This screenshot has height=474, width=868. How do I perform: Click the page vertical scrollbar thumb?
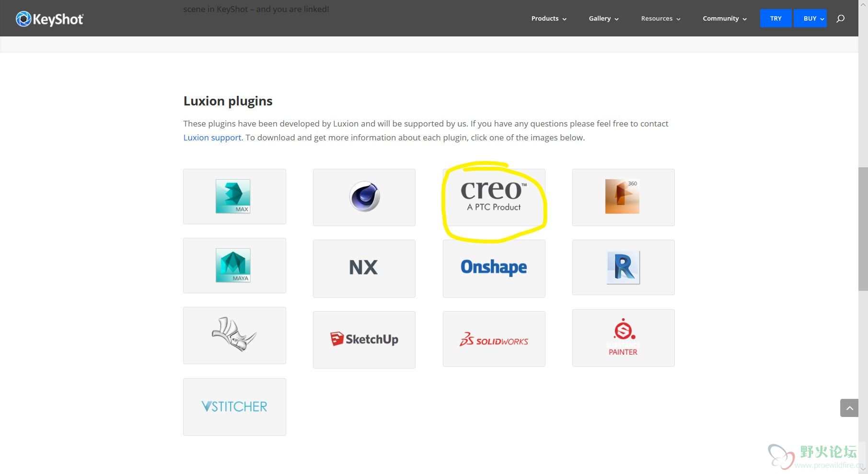click(x=863, y=229)
